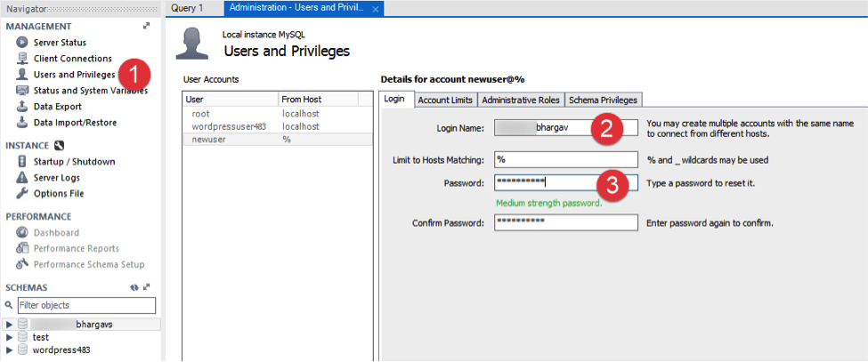Image resolution: width=868 pixels, height=362 pixels.
Task: Expand the bhargavs schema node
Action: click(x=10, y=325)
